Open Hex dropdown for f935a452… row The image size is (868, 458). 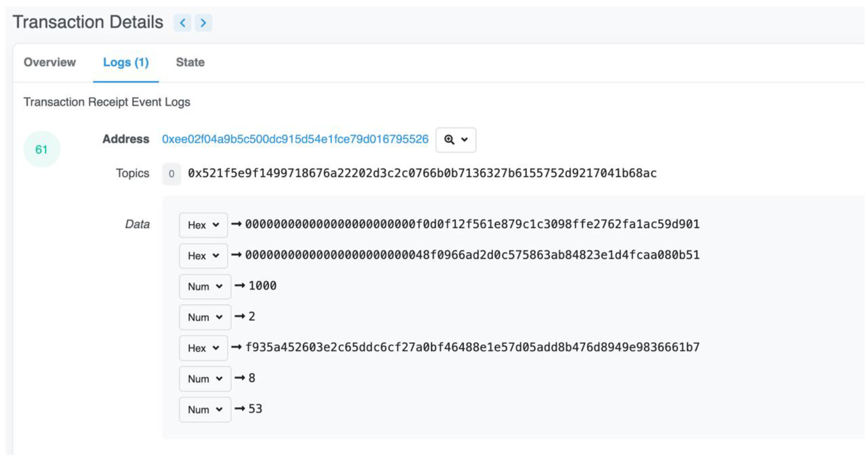[x=203, y=348]
